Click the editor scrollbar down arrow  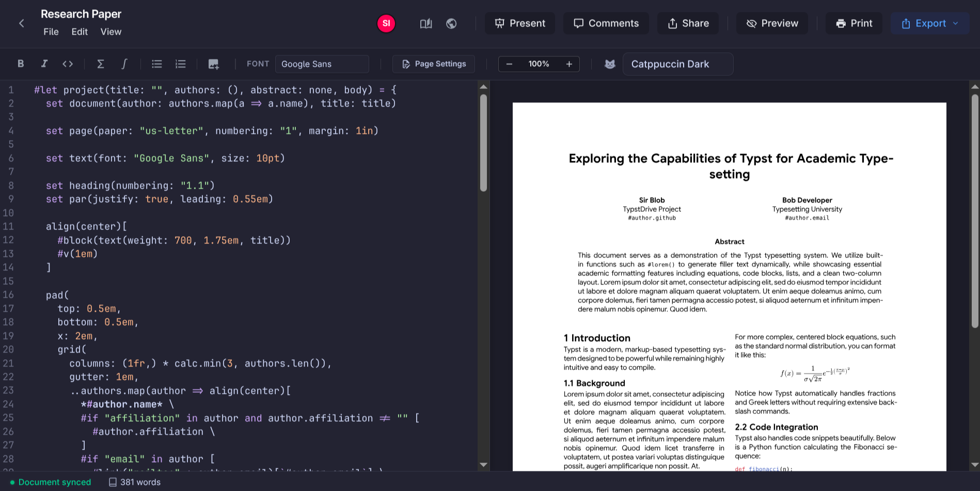(x=483, y=465)
